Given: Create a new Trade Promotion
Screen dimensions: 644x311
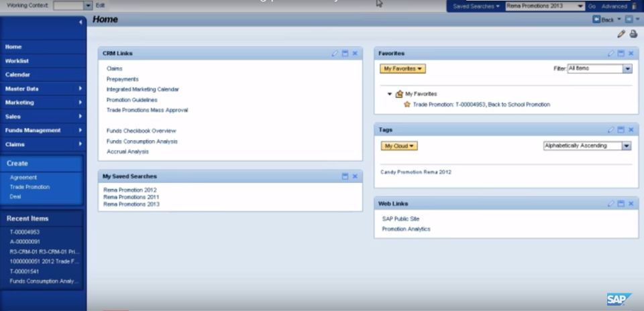Looking at the screenshot, I should (30, 187).
